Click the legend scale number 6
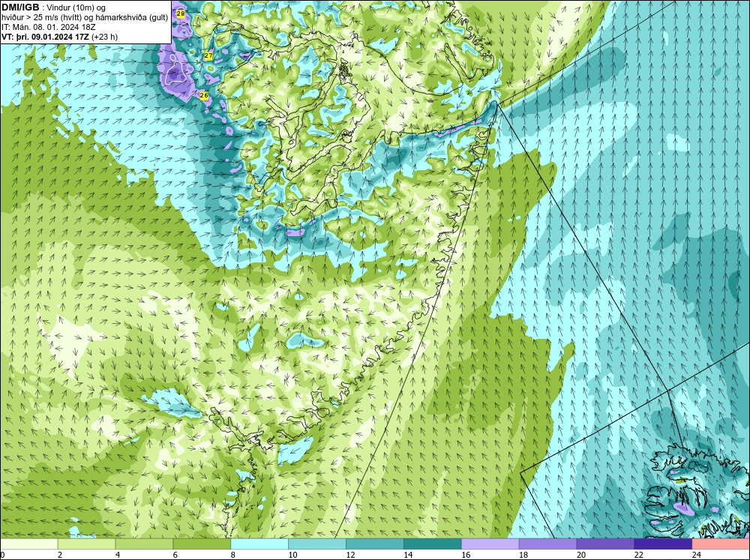The image size is (750, 560). click(175, 555)
